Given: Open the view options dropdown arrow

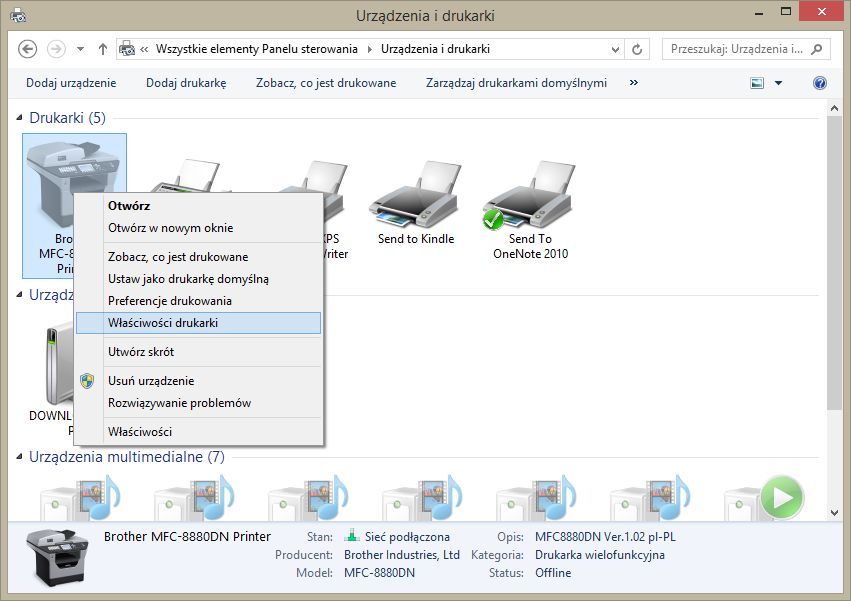Looking at the screenshot, I should 778,83.
